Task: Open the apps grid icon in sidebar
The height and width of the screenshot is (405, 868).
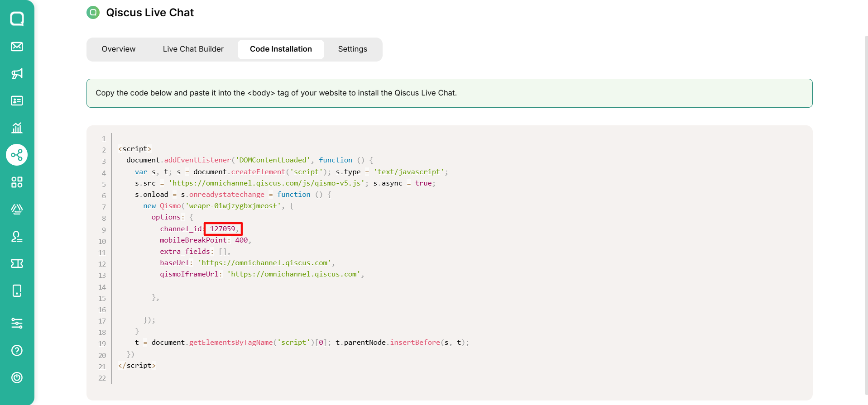Action: (x=17, y=182)
